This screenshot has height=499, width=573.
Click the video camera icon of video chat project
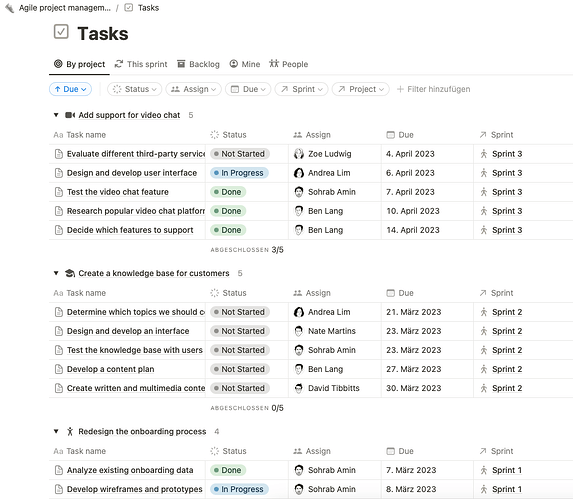[70, 115]
